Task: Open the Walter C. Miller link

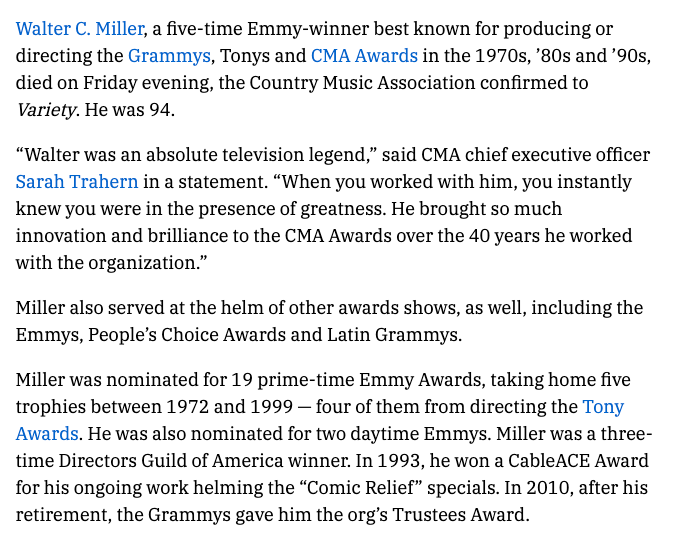Action: pyautogui.click(x=80, y=29)
